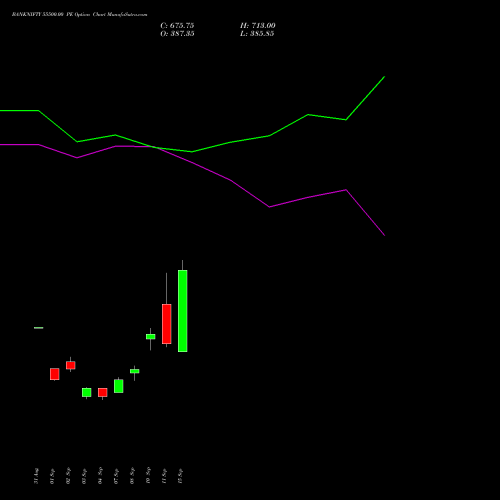Click the 02 Sep date label
This screenshot has height=500, width=500.
tap(68, 476)
